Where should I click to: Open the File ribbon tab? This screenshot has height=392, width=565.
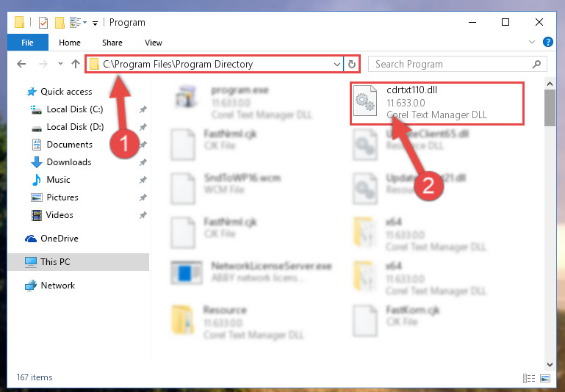point(28,43)
